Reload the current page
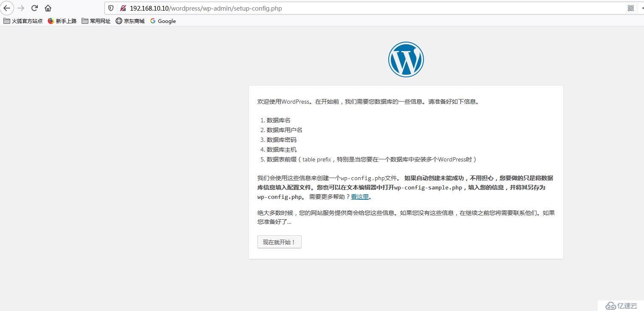 35,8
